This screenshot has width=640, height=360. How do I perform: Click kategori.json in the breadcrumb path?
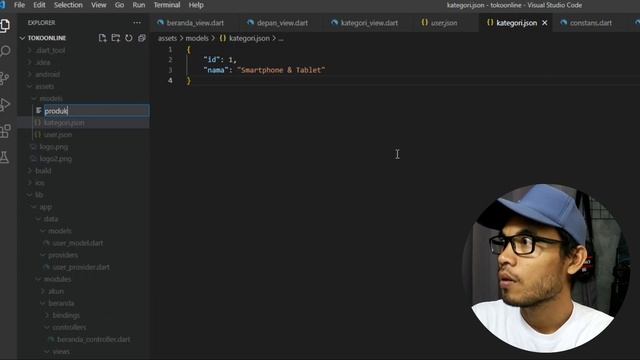click(x=249, y=38)
